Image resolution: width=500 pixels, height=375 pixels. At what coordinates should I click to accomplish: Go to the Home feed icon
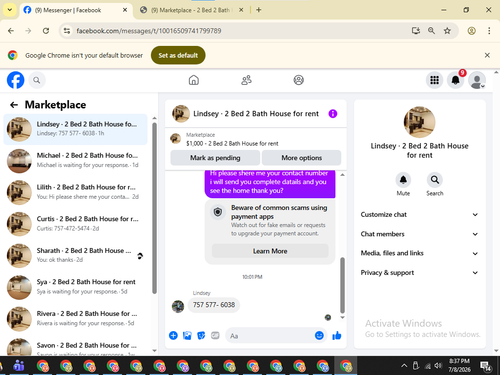(194, 80)
